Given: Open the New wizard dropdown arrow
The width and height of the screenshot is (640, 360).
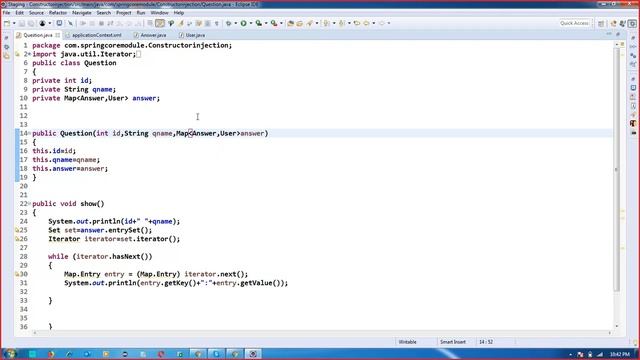Looking at the screenshot, I should pos(14,23).
